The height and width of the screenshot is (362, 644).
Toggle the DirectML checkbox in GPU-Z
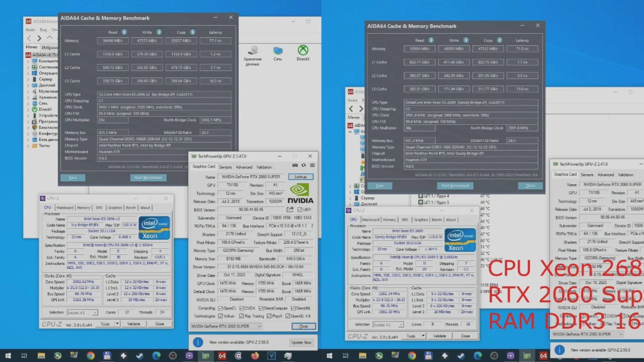(x=293, y=308)
